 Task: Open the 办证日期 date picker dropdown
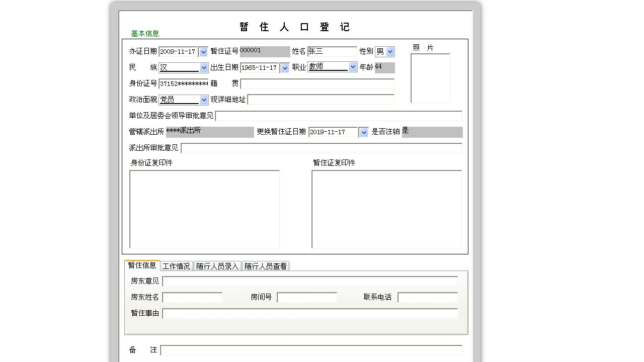(203, 51)
